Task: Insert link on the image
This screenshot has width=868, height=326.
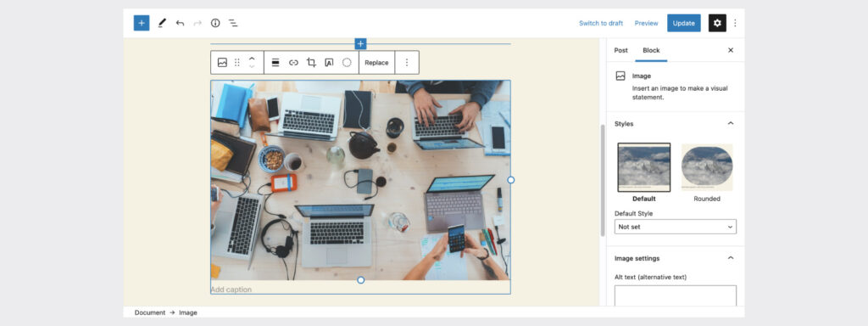Action: 293,63
